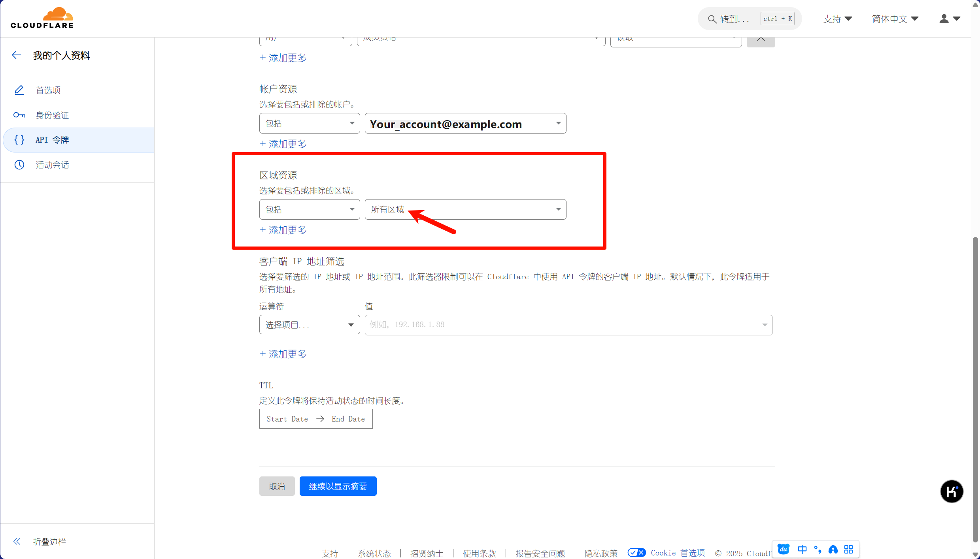Open 首选项 in sidebar

tap(48, 90)
